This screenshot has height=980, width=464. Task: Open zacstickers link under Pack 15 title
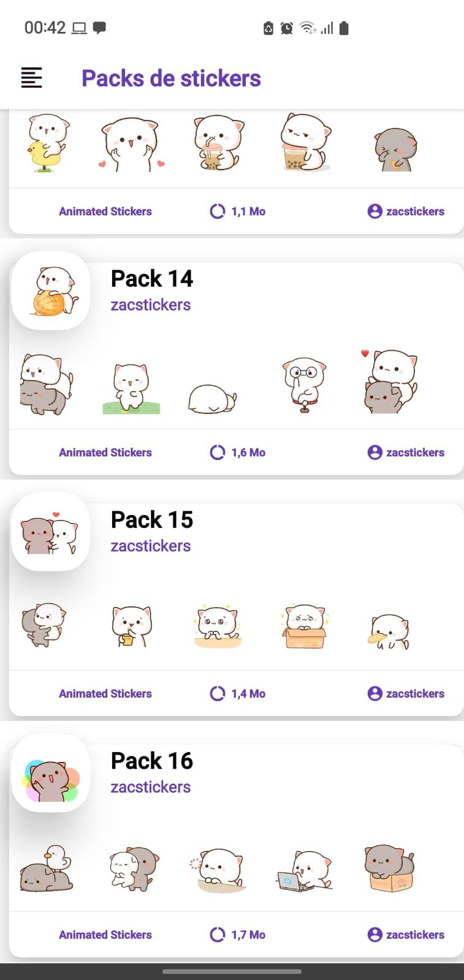[151, 546]
